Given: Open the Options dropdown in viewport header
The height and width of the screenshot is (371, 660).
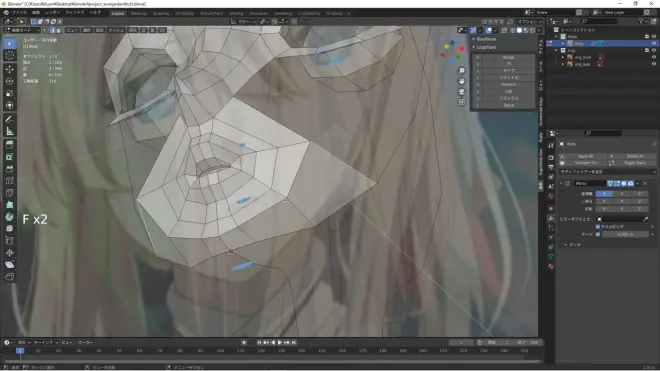Looking at the screenshot, I should [530, 21].
